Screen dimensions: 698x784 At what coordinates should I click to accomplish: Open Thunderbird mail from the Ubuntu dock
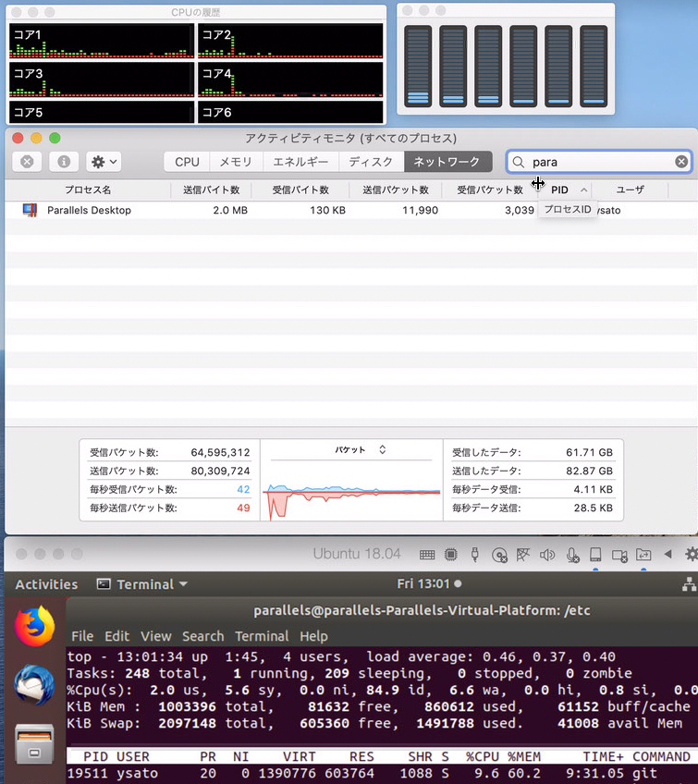point(34,685)
